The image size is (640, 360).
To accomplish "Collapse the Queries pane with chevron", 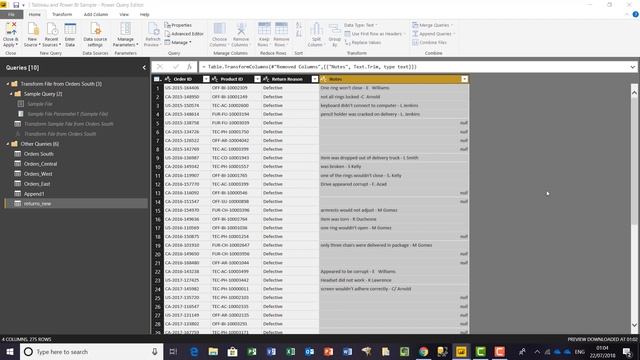I will [144, 67].
